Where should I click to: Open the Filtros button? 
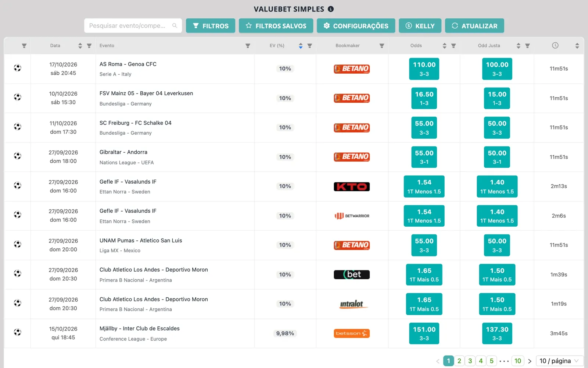point(211,26)
